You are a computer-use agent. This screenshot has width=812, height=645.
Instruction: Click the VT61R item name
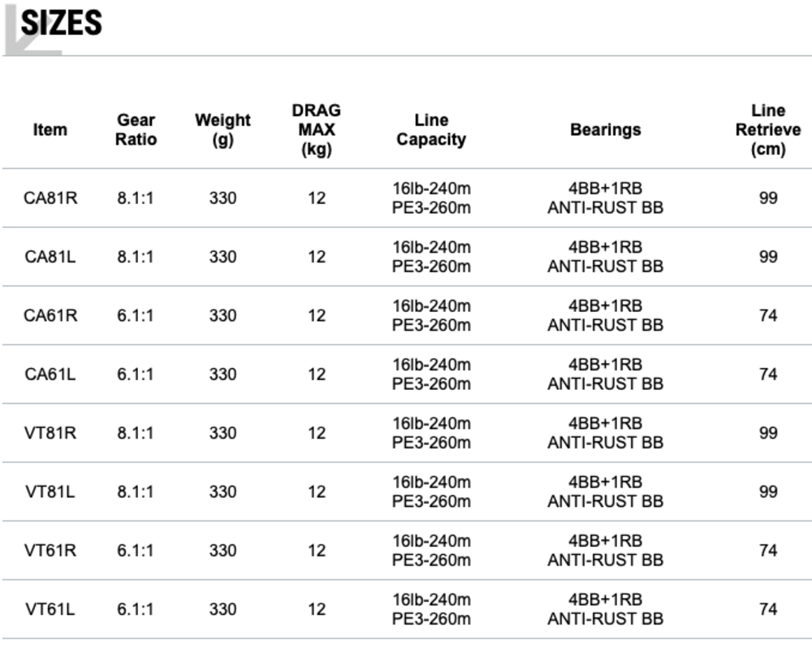pyautogui.click(x=50, y=551)
